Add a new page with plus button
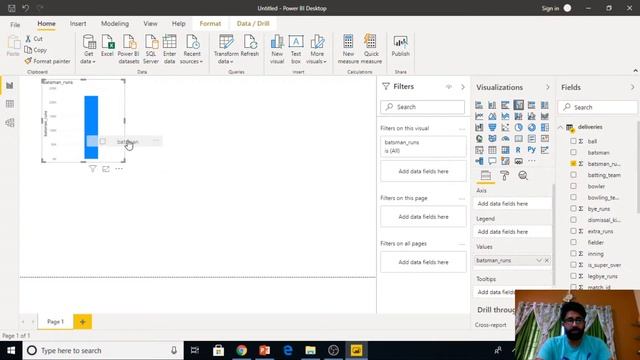 point(82,322)
